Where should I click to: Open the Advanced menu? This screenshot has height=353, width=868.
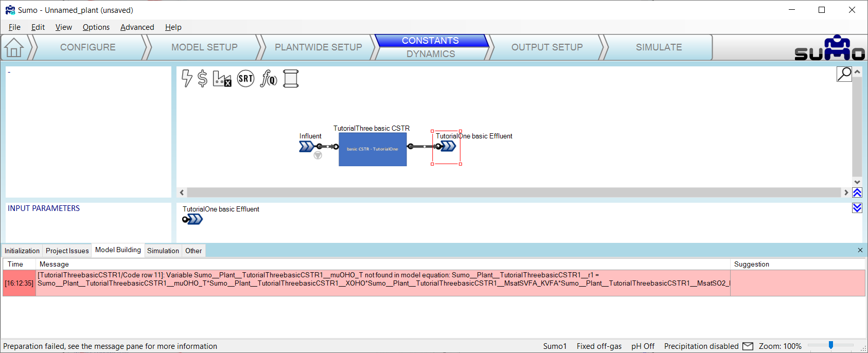click(137, 27)
